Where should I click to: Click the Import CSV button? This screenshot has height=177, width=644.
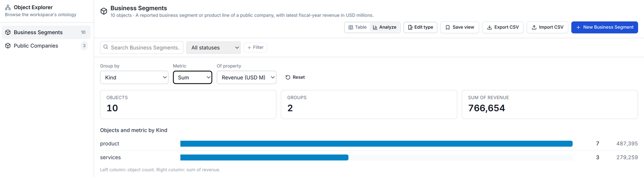tap(547, 27)
